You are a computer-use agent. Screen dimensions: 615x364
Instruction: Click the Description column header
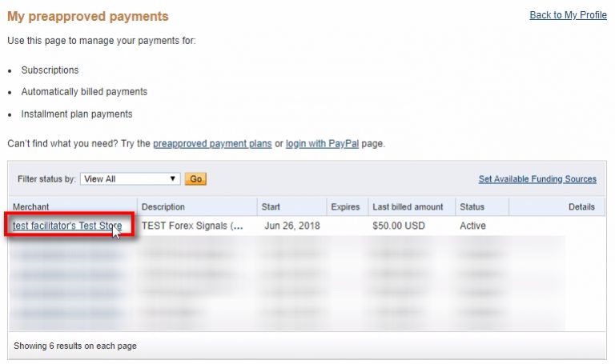163,207
